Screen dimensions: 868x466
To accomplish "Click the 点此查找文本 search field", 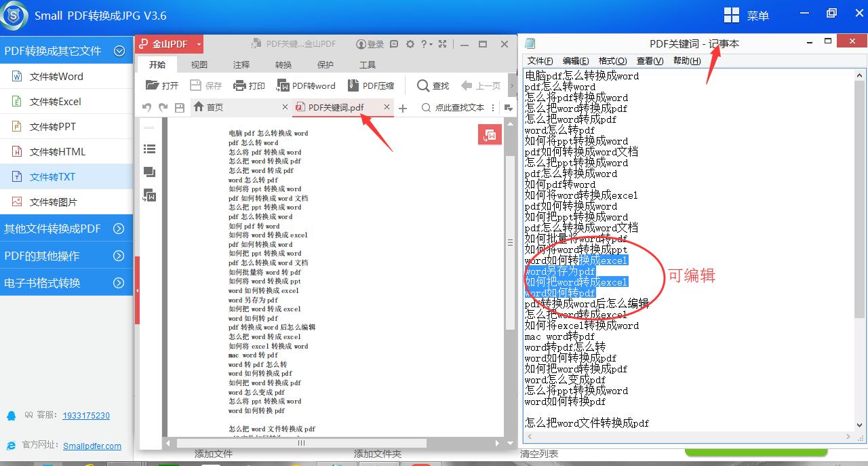I will (453, 107).
